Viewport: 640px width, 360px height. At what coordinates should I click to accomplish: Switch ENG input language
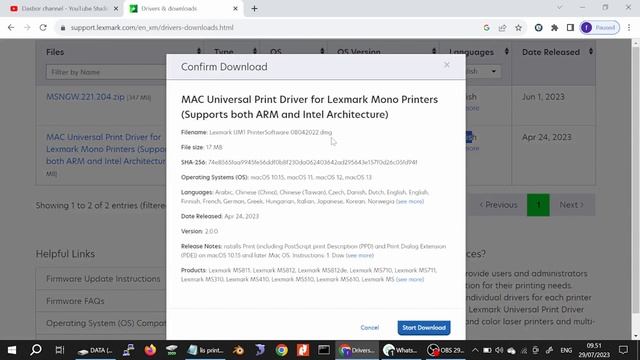[566, 350]
